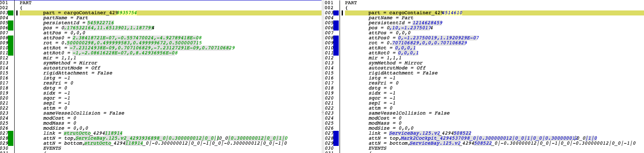The width and height of the screenshot is (644, 153).
Task: Select line part = cargoContainer_4294514610
Action: tap(415, 13)
